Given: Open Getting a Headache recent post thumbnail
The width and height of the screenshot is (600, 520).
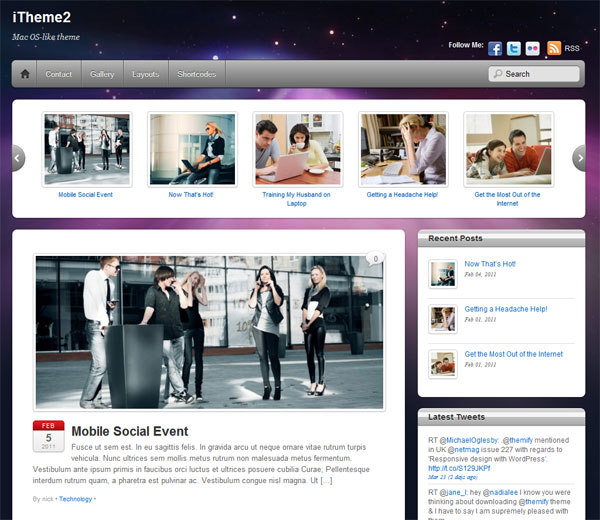Looking at the screenshot, I should 443,319.
